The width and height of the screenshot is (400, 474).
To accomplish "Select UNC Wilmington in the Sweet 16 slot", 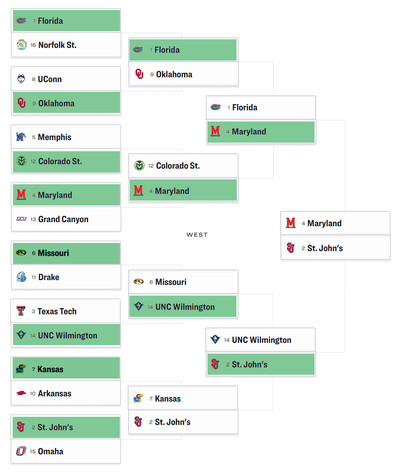I will (x=261, y=340).
